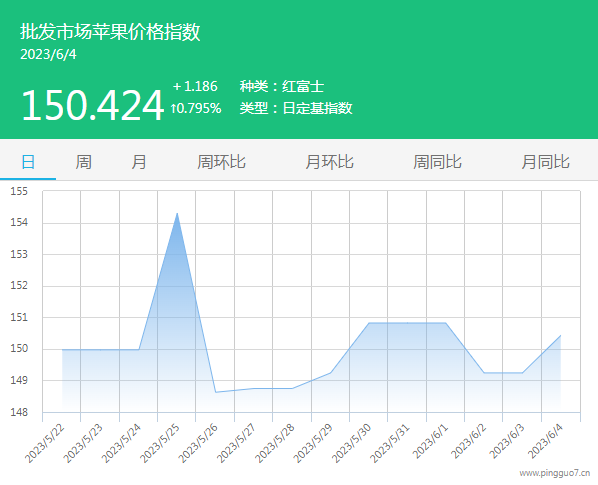Click the up-arrow 0.795% change indicator
This screenshot has width=598, height=485.
[196, 108]
